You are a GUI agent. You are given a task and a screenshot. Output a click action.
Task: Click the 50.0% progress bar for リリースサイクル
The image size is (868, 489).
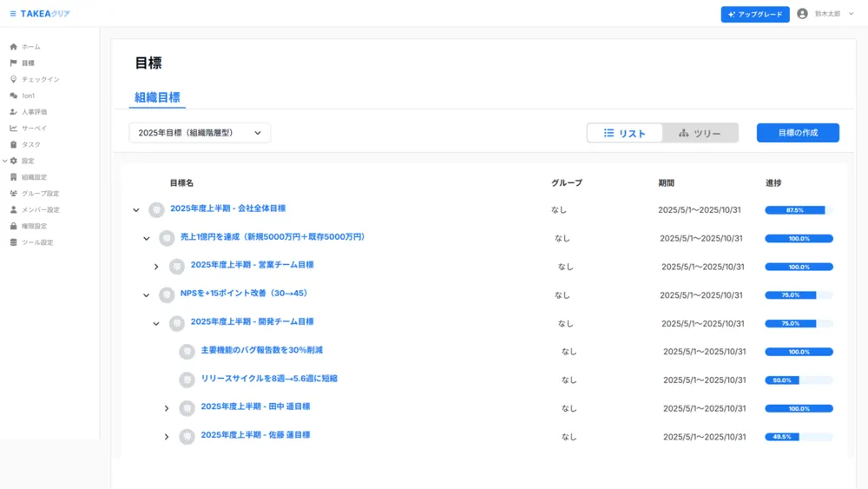799,380
